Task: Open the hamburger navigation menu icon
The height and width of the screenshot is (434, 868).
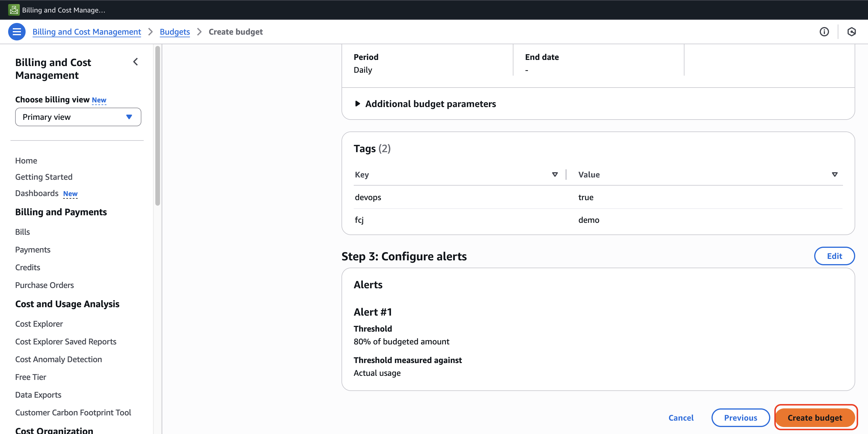Action: click(x=17, y=32)
